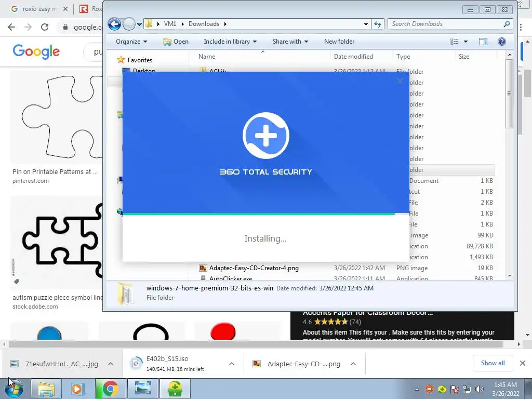Click the Explorer back navigation arrow

click(x=114, y=24)
